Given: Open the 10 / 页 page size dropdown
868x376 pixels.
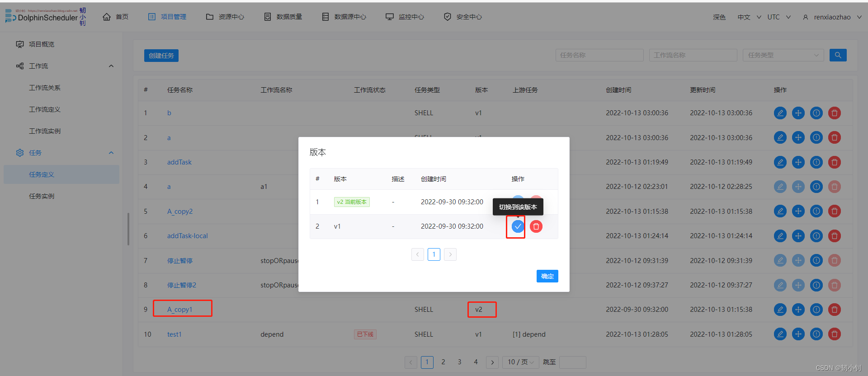Looking at the screenshot, I should click(x=521, y=362).
